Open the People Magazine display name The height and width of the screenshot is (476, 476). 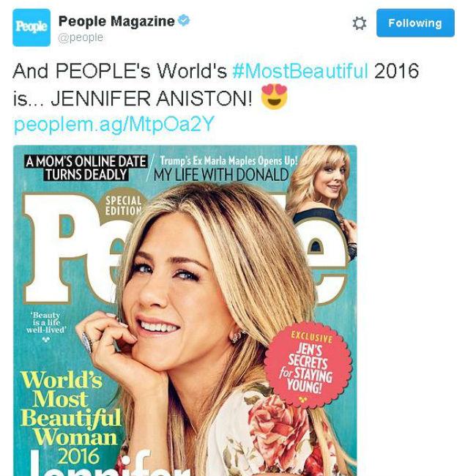click(116, 21)
